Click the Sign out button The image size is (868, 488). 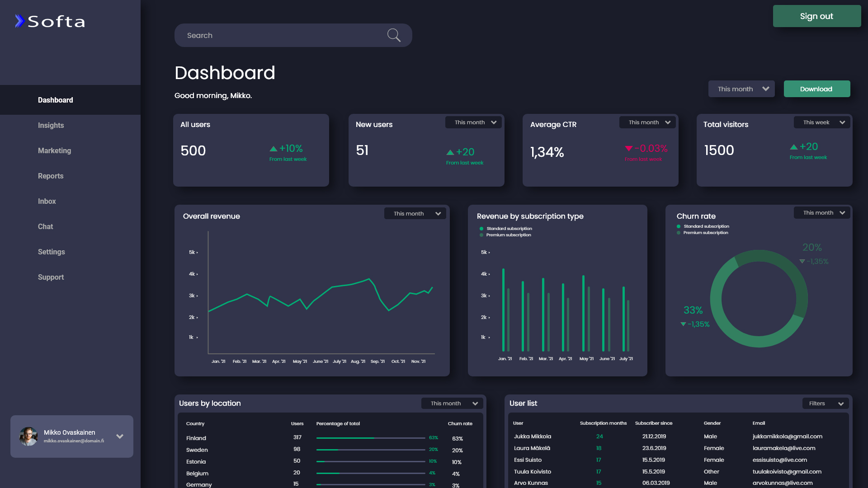pos(816,16)
